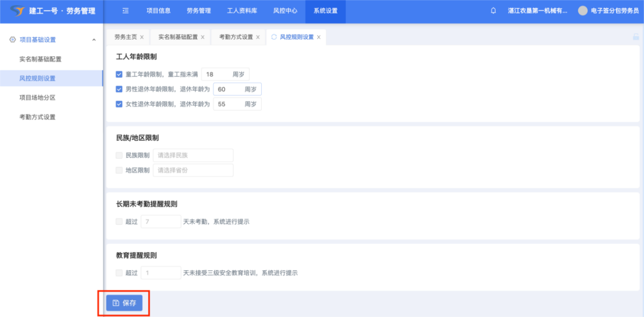Open the 风控中心 top menu
This screenshot has width=644, height=317.
coord(285,11)
